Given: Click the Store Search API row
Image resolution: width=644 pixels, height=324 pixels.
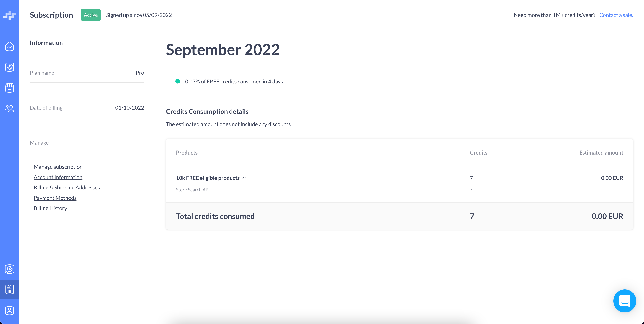Looking at the screenshot, I should pyautogui.click(x=193, y=190).
